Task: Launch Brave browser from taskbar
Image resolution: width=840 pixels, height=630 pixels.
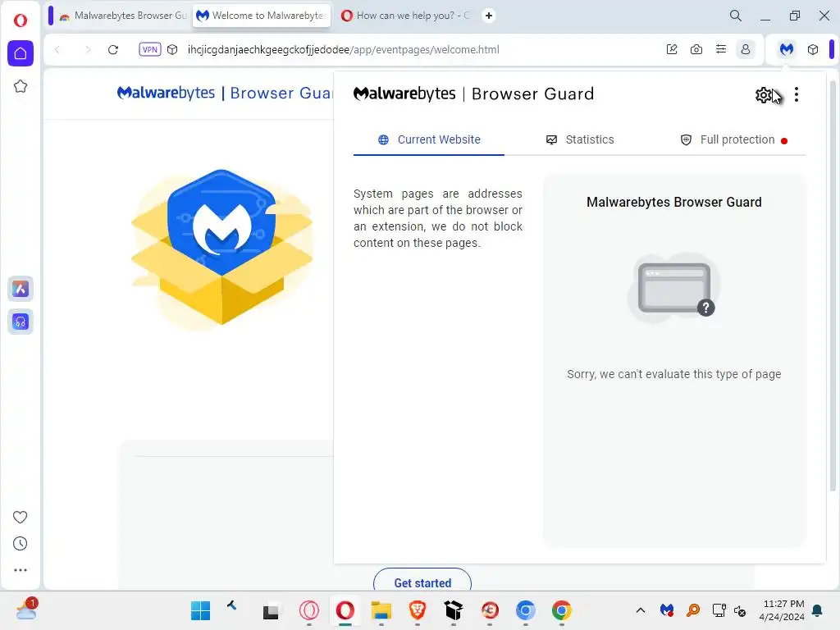Action: [418, 610]
